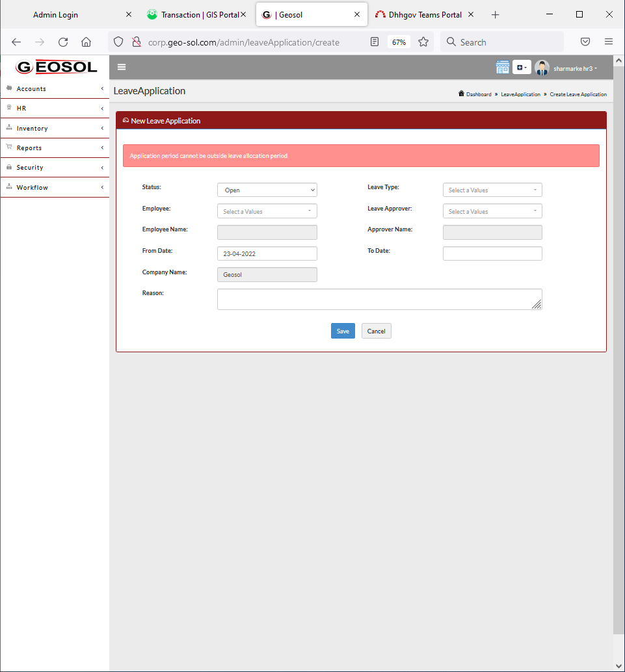The width and height of the screenshot is (625, 672).
Task: Click the browser Search box
Action: tap(502, 42)
